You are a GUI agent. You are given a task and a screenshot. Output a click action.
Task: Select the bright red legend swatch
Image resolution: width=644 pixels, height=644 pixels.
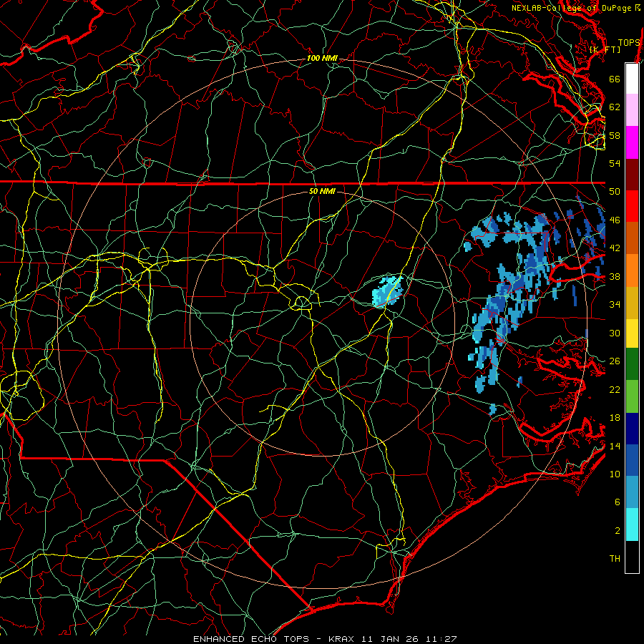(x=632, y=207)
